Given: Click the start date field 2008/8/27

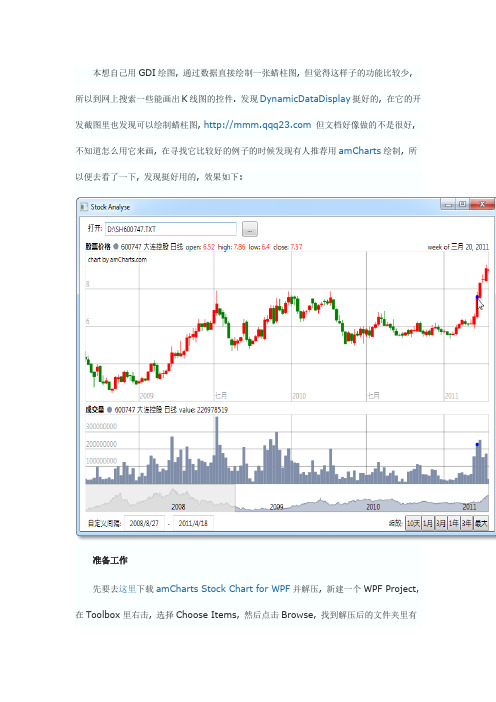Looking at the screenshot, I should [x=144, y=523].
